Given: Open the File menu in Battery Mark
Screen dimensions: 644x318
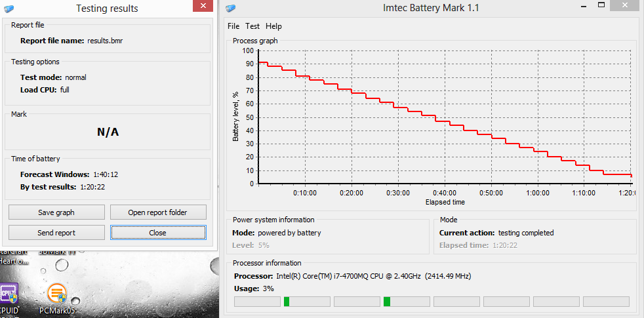Looking at the screenshot, I should (x=233, y=26).
